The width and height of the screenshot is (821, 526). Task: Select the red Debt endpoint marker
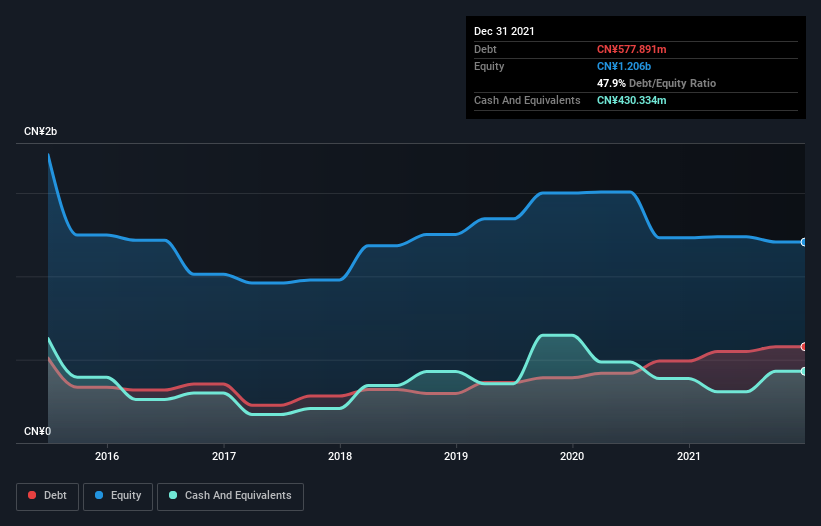pyautogui.click(x=804, y=346)
